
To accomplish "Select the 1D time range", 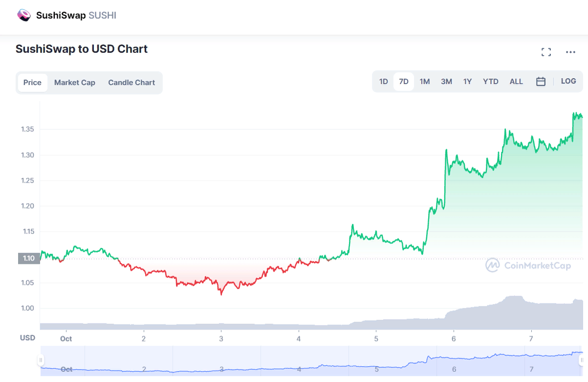I will [384, 82].
